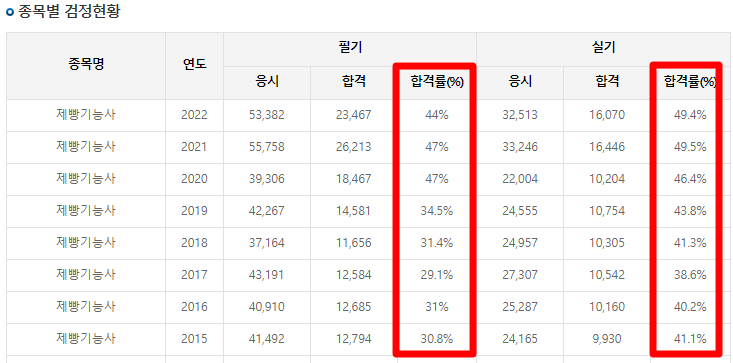733x363 pixels.
Task: Select the value 43,191
Action: pos(266,275)
